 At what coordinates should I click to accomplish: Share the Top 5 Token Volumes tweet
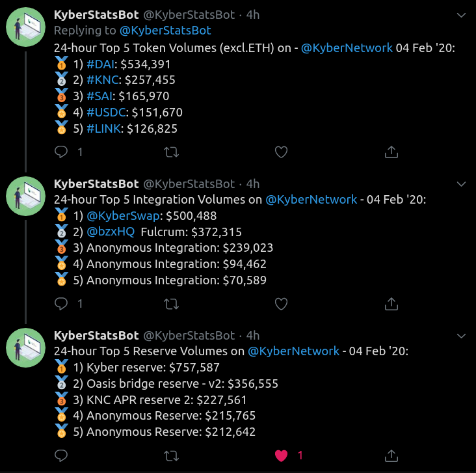pyautogui.click(x=391, y=152)
